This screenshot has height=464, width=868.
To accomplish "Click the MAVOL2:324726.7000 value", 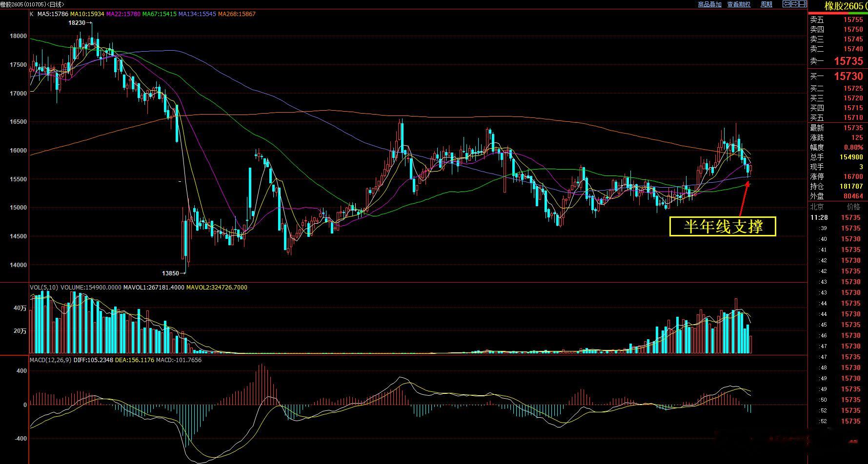I will (217, 288).
